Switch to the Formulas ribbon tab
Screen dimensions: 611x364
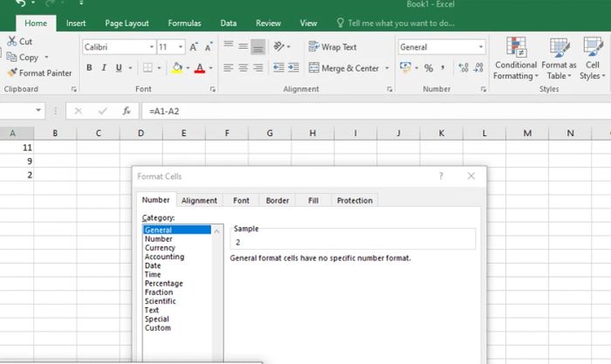(184, 24)
